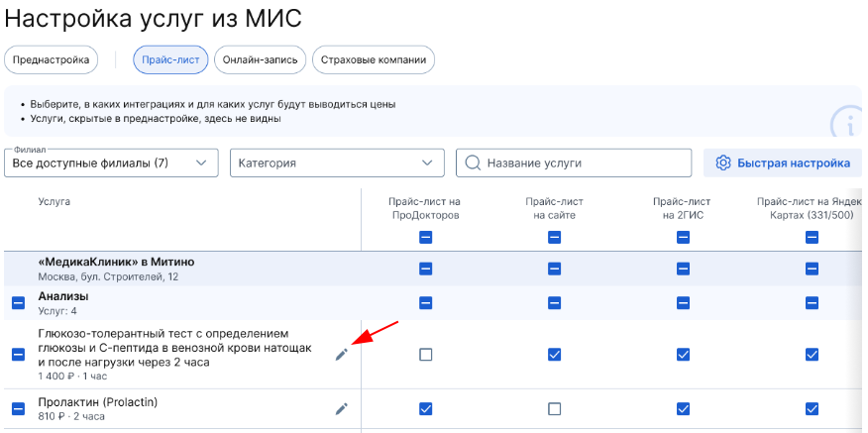Toggle 2ГИС checkbox in Анализы row

pyautogui.click(x=683, y=303)
